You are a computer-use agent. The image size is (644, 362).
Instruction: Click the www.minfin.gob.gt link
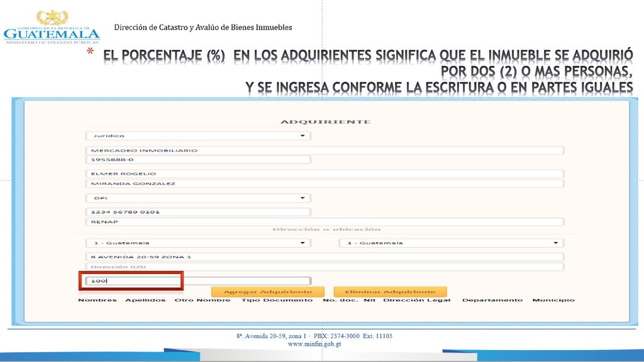[314, 344]
